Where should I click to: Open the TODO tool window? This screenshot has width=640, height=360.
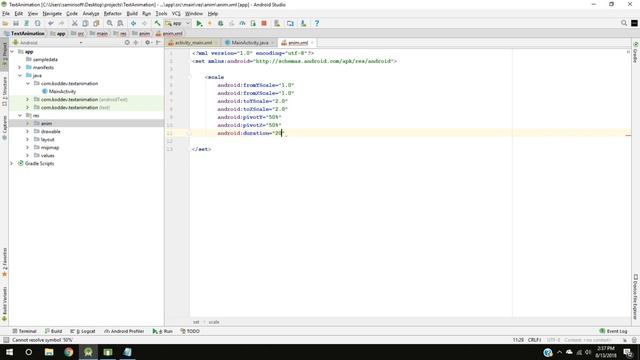(x=190, y=331)
